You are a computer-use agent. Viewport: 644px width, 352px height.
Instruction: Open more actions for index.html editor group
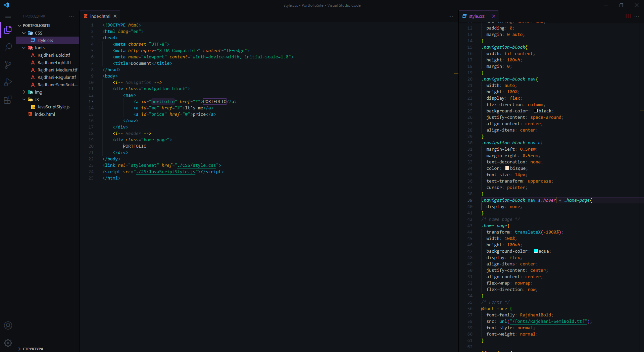[x=451, y=16]
